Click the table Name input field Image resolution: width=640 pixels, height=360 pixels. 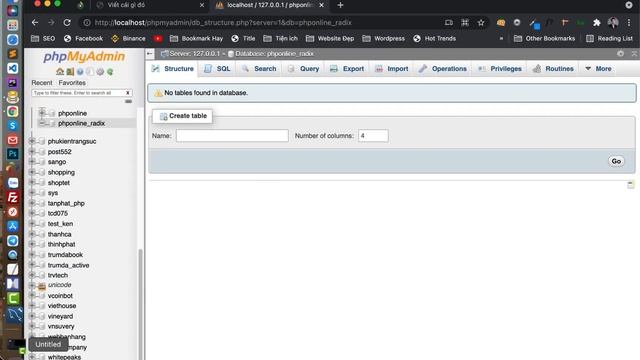click(x=232, y=136)
